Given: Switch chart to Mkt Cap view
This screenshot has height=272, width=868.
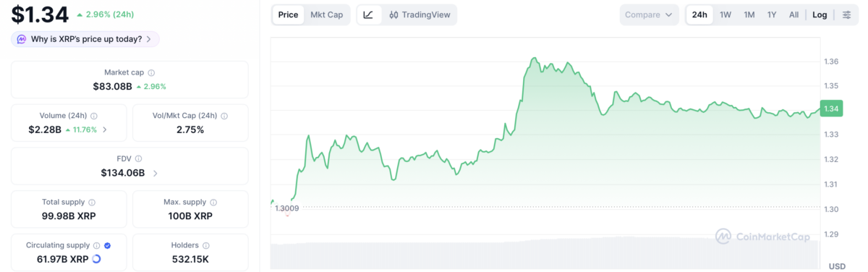Looking at the screenshot, I should pos(326,14).
